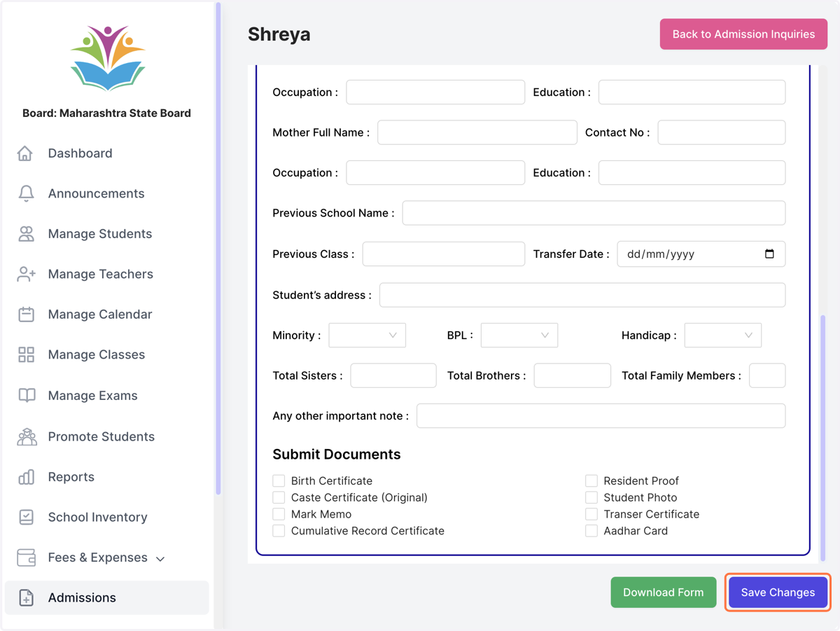Click the sidebar's vertical scrollbar
The image size is (840, 631).
[x=218, y=249]
